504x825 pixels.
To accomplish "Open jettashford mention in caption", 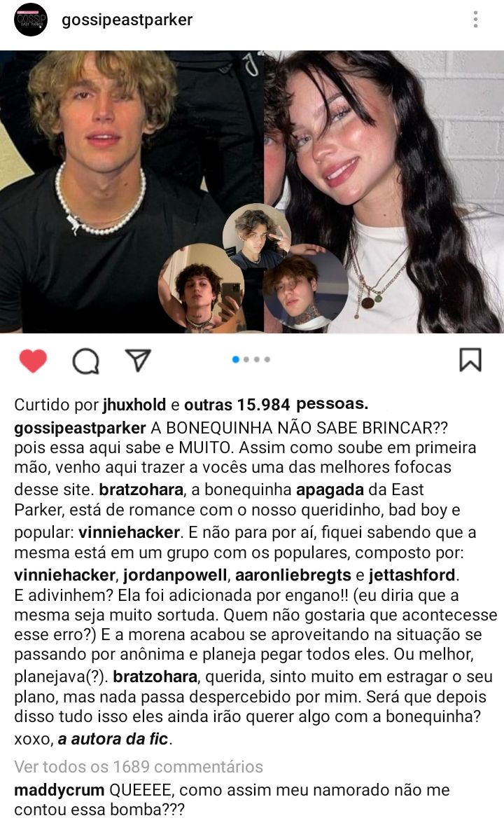I will (412, 574).
